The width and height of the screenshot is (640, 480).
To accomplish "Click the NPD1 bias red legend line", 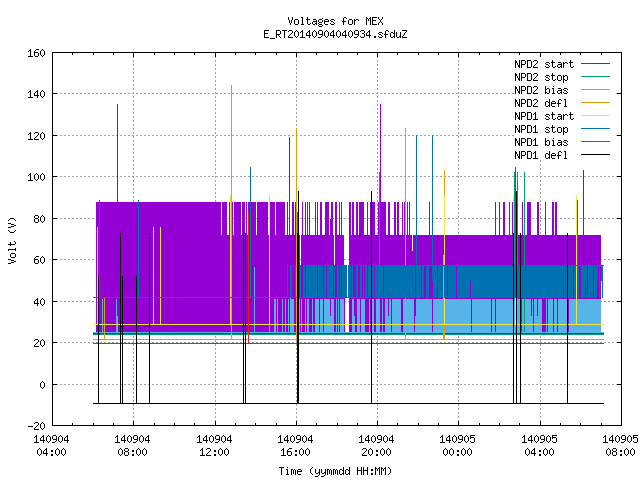I will coord(595,142).
